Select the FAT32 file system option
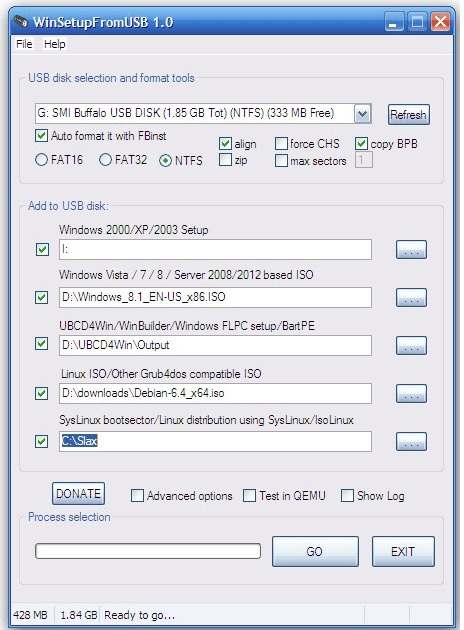Screen dimensions: 464x630 point(105,160)
